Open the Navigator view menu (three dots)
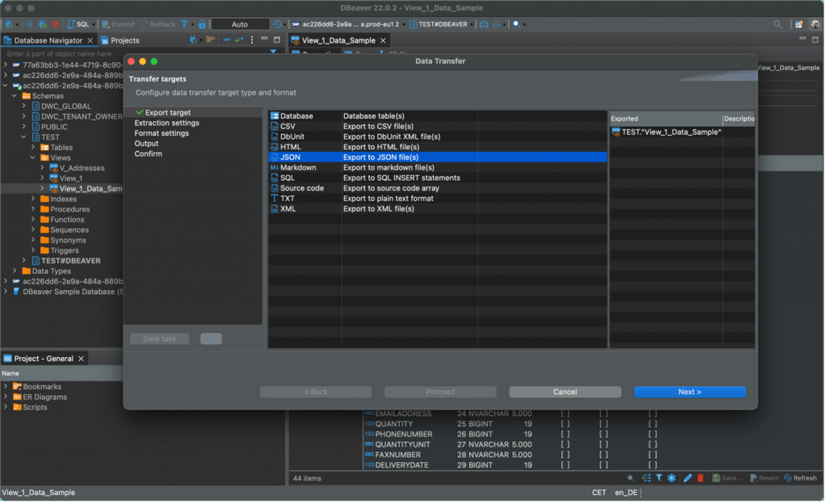This screenshot has height=504, width=827. click(x=252, y=40)
